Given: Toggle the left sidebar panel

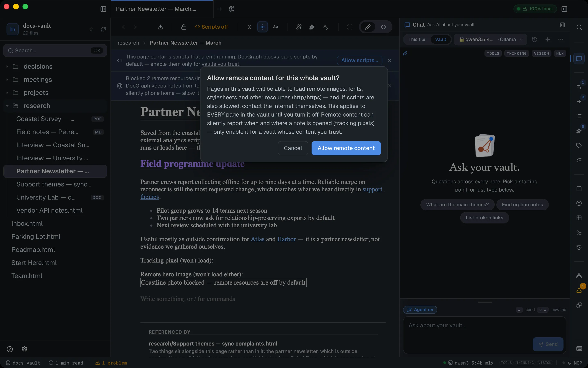Looking at the screenshot, I should 103,9.
